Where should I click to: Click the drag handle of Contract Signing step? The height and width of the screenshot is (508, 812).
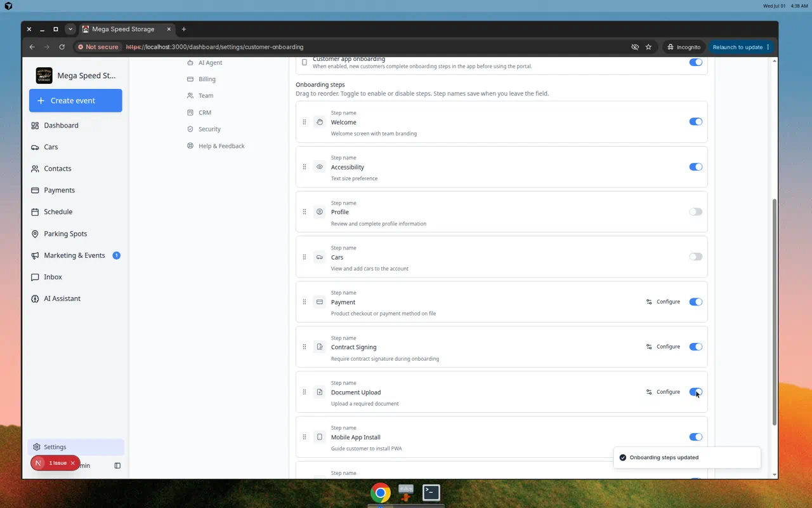point(304,347)
